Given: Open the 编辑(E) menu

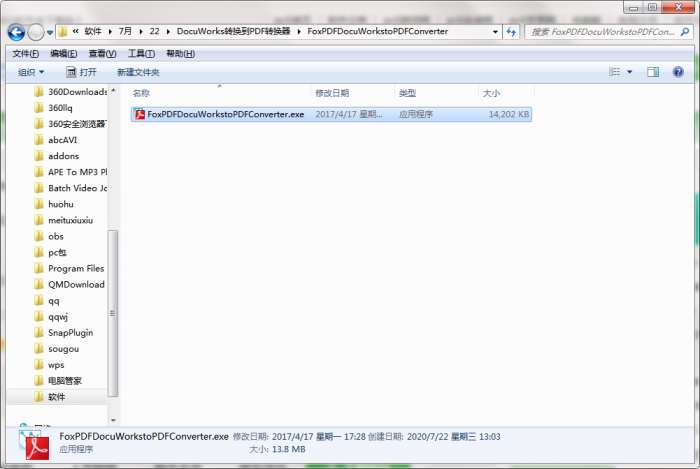Looking at the screenshot, I should pyautogui.click(x=64, y=54).
